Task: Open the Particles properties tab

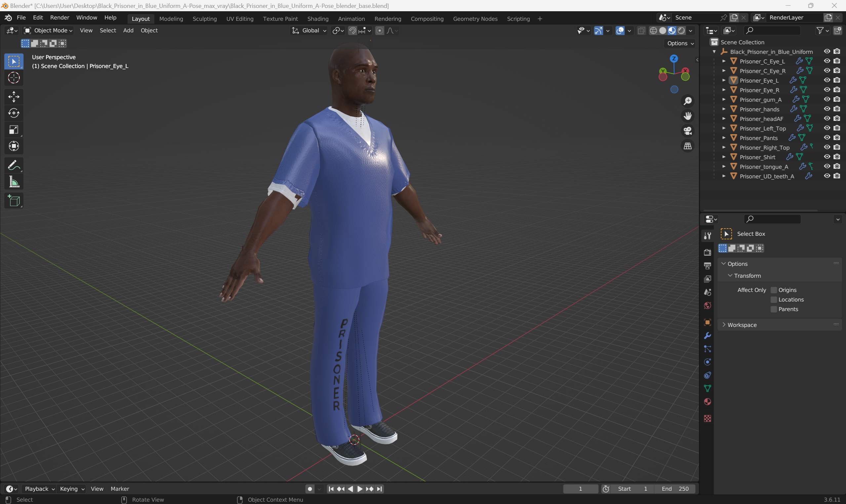Action: tap(707, 349)
